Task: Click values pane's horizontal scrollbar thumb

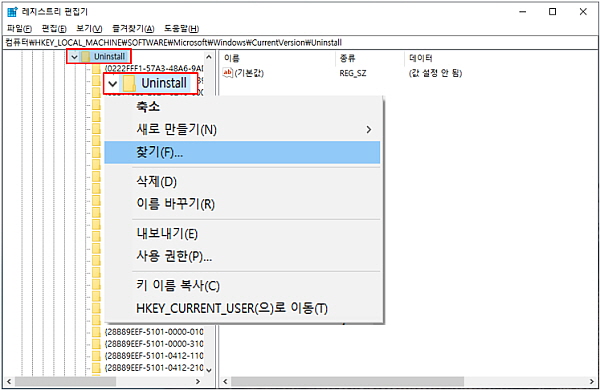Action: 347,382
